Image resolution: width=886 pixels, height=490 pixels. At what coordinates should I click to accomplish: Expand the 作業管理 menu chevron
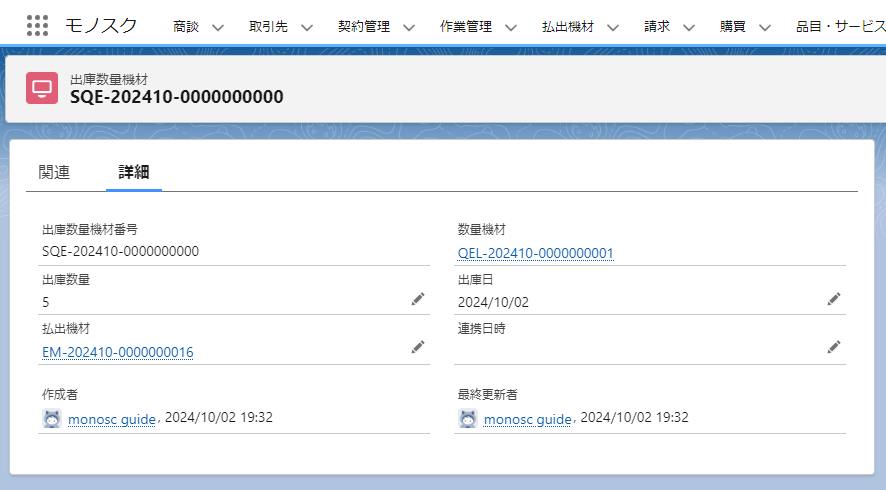tap(511, 27)
